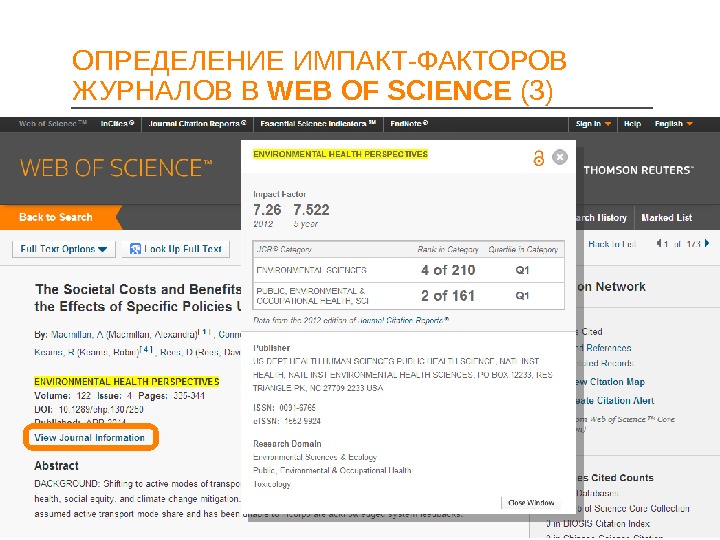The width and height of the screenshot is (720, 540).
Task: Click the Publisher heading in popup
Action: click(271, 348)
